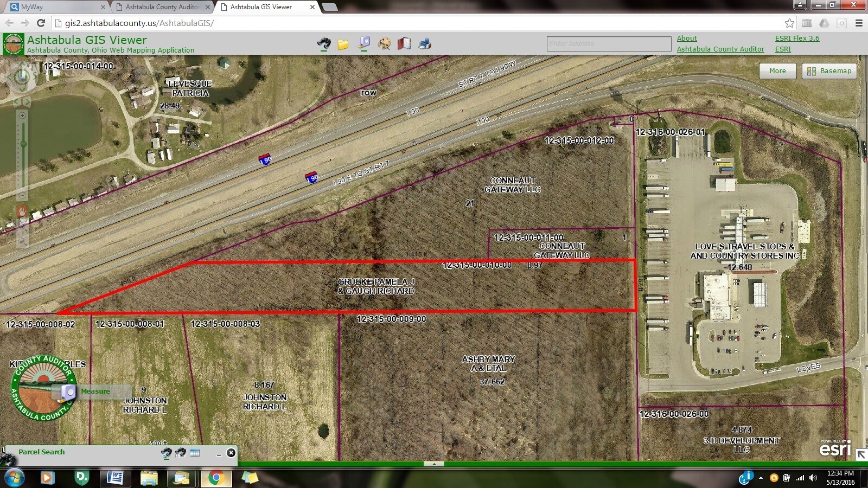
Task: Switch to the Ashtabula County Auditor tab
Action: [160, 7]
